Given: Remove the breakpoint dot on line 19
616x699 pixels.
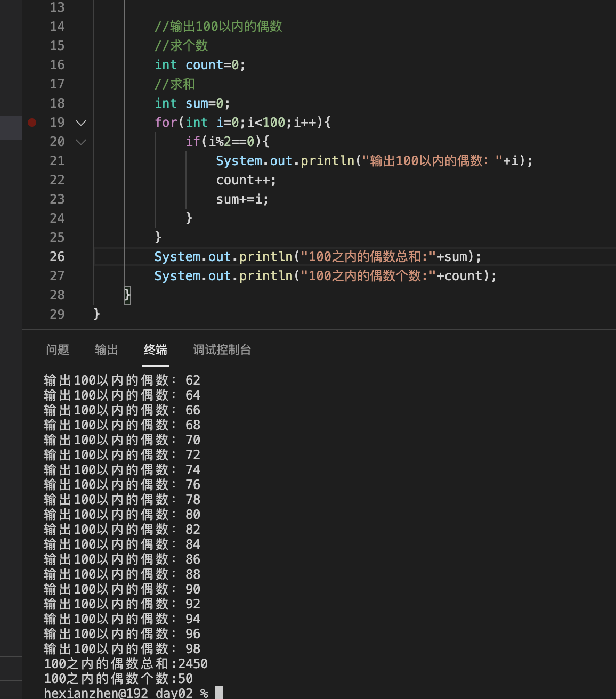Looking at the screenshot, I should click(32, 123).
